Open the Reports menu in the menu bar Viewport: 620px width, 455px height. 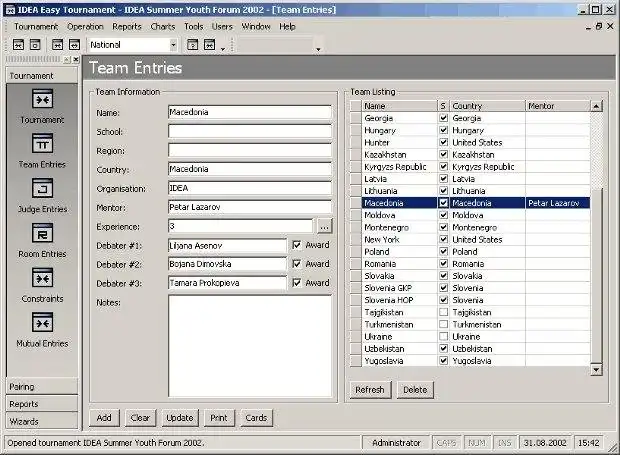tap(127, 26)
